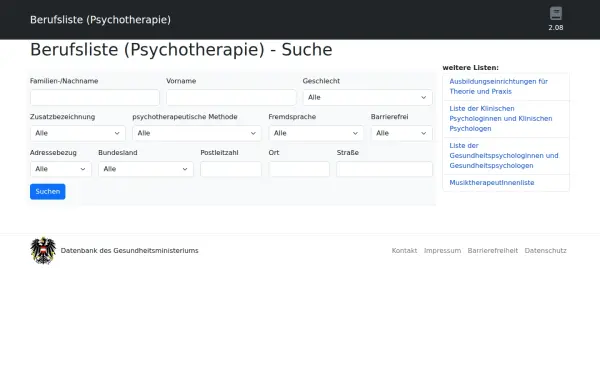Open Liste der Klinischen Psychologinnen link
600x375 pixels.
coord(501,119)
